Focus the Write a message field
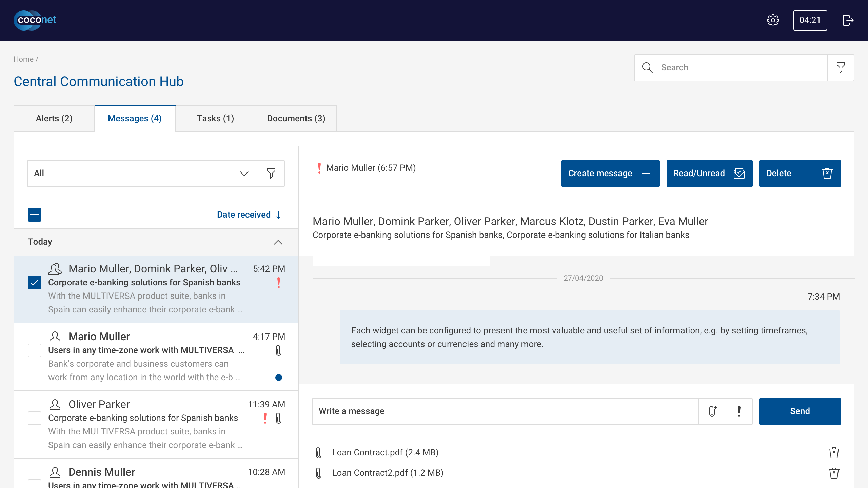868x488 pixels. coord(505,411)
